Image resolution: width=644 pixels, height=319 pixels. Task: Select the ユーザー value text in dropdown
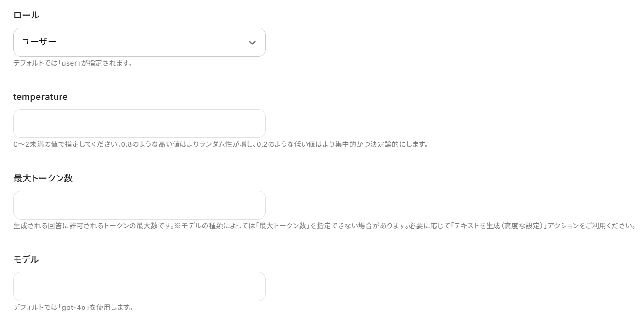click(39, 42)
